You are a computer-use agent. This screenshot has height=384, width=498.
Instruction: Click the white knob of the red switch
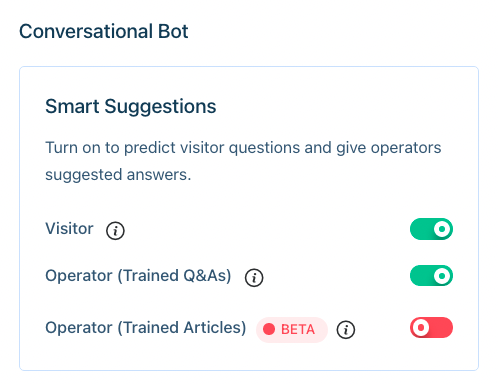(x=420, y=327)
